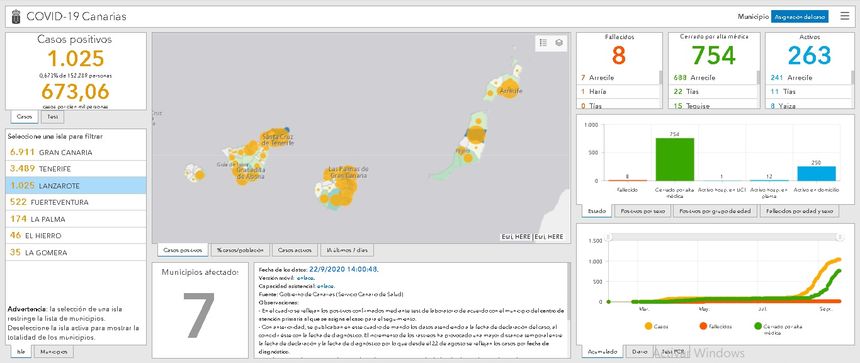The height and width of the screenshot is (363, 860).
Task: Switch to the Test tab under positives
Action: [x=52, y=117]
